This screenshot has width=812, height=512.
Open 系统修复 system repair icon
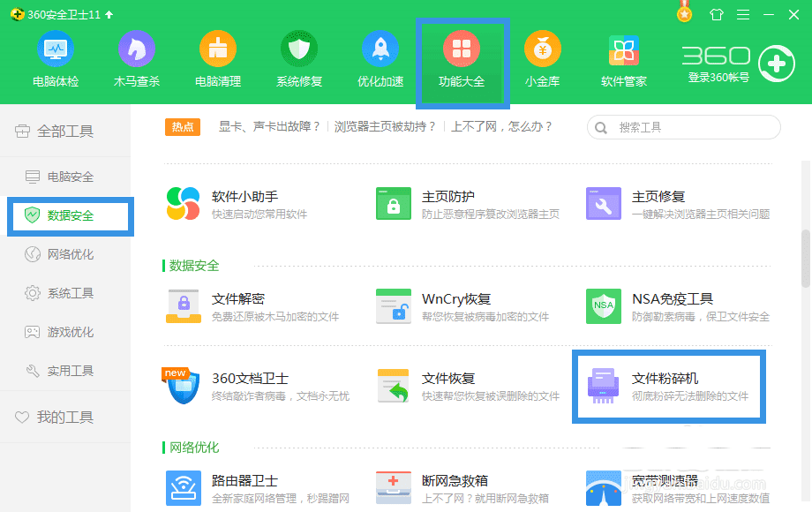point(299,49)
